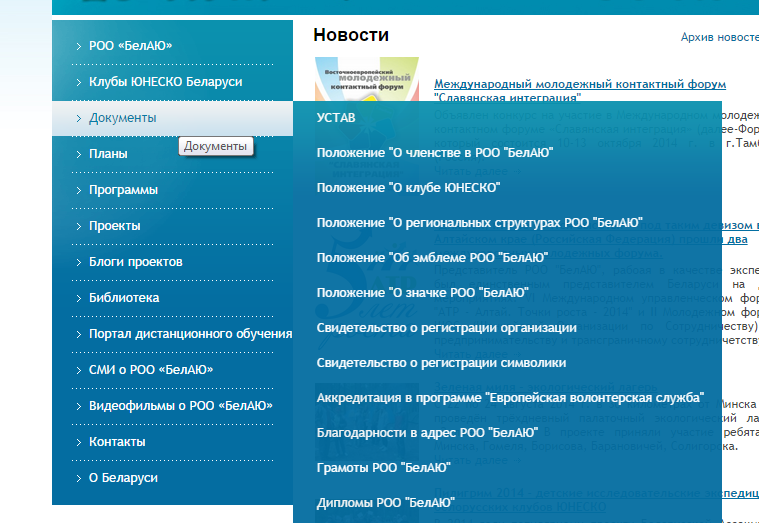This screenshot has width=759, height=523.
Task: Click the chevron arrow beside Проекты
Action: coord(79,227)
